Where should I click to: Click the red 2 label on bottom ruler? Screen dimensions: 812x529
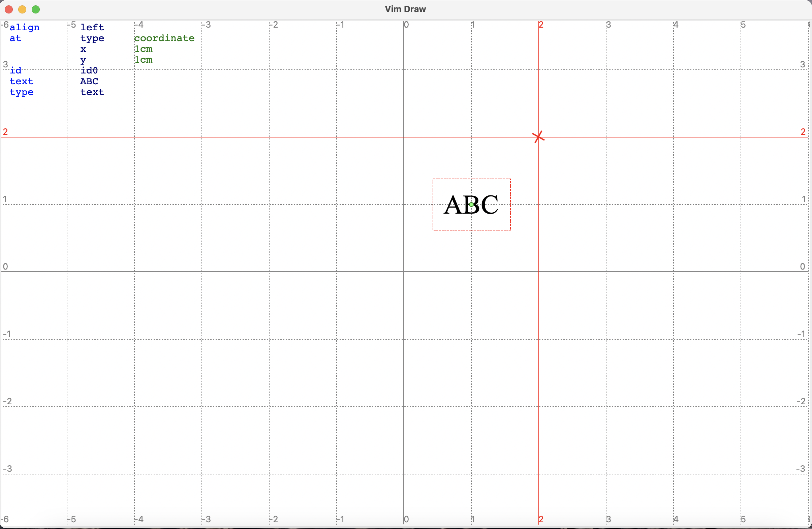click(541, 519)
